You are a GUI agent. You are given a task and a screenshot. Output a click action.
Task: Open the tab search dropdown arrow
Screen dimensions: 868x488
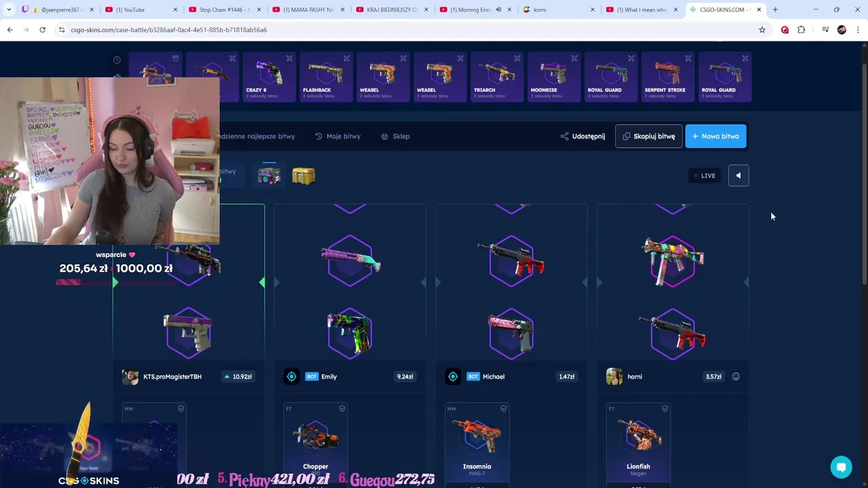point(9,9)
